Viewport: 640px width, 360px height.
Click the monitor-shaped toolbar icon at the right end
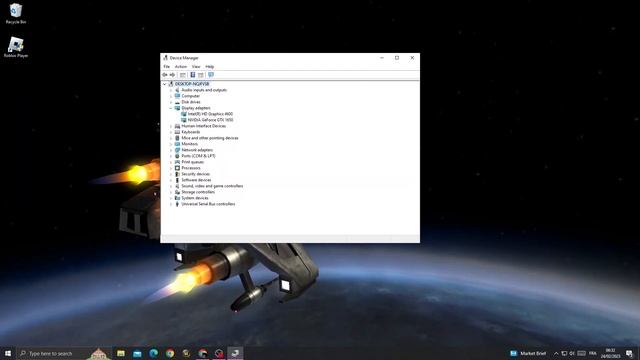click(211, 75)
